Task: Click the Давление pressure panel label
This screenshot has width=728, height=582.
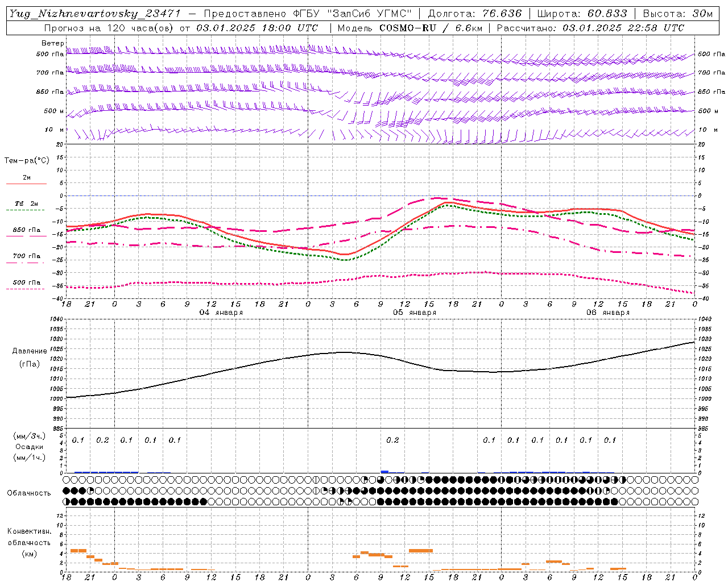Action: pyautogui.click(x=30, y=351)
